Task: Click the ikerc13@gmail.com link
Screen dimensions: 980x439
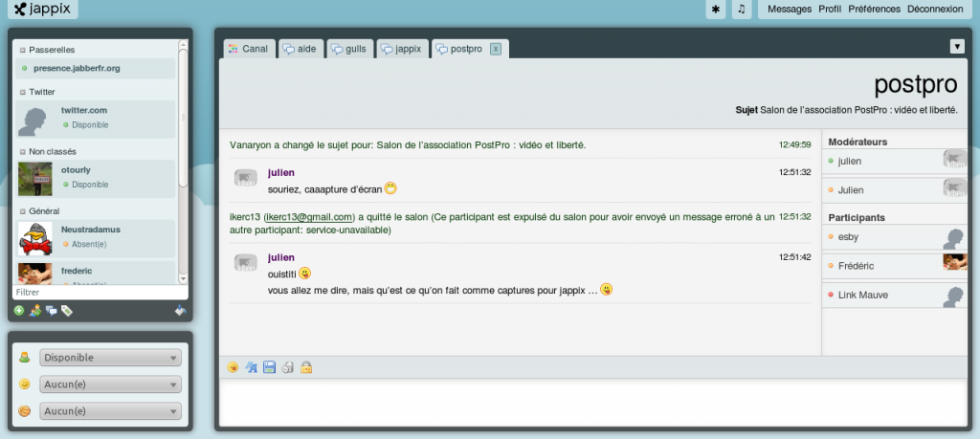Action: [x=309, y=217]
